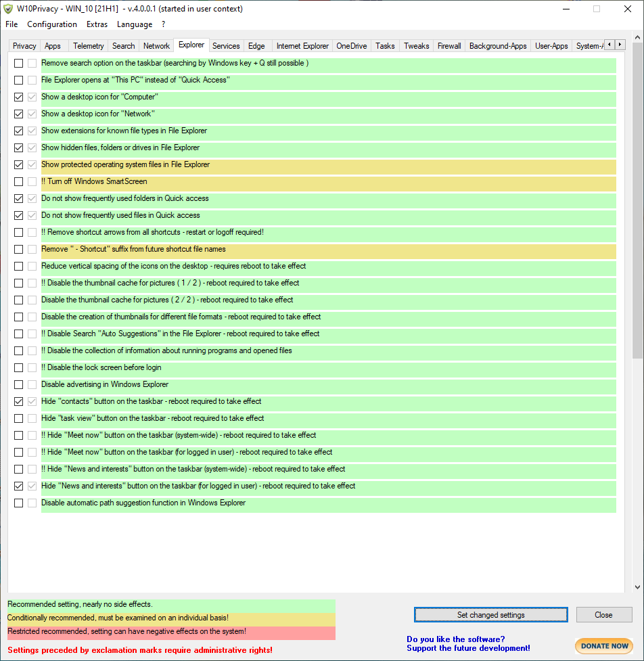
Task: Click Set changed settings button
Action: coord(490,614)
